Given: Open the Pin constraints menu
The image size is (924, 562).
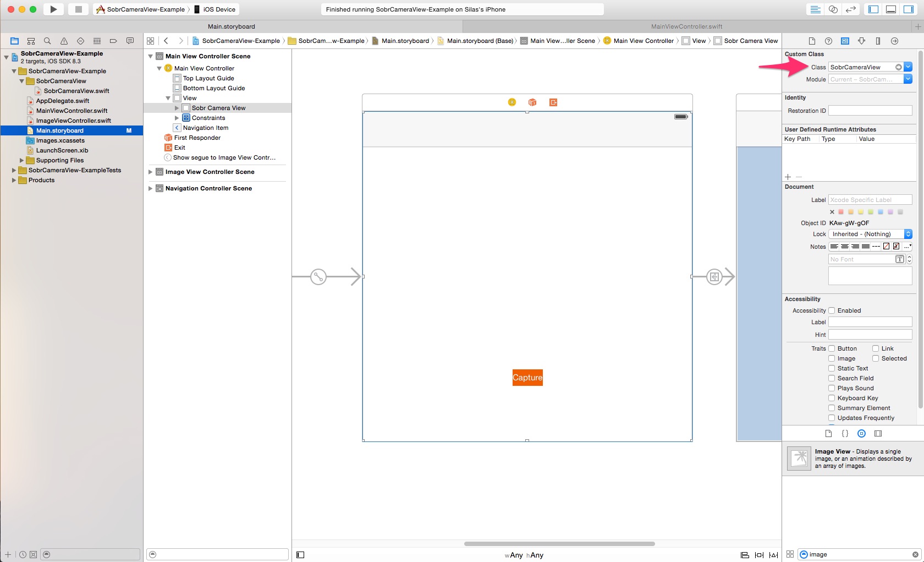Looking at the screenshot, I should point(759,555).
